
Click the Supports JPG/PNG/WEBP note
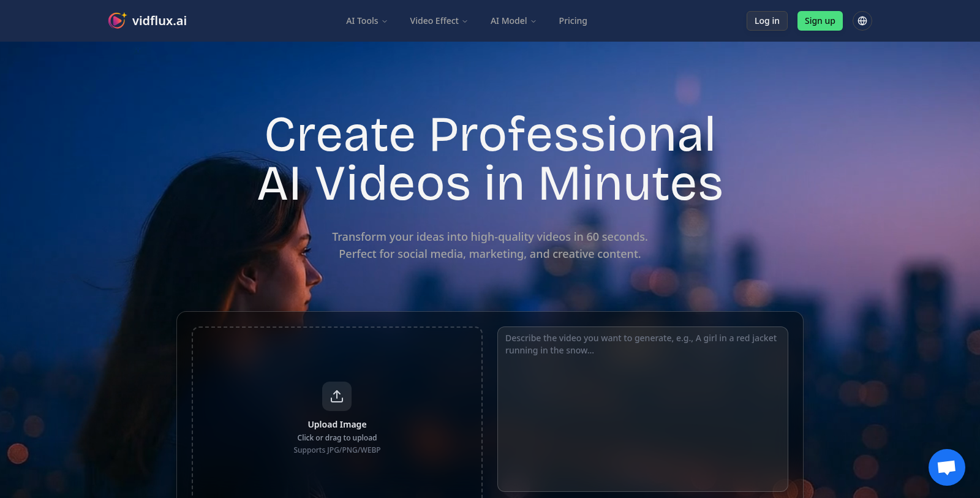click(x=337, y=450)
